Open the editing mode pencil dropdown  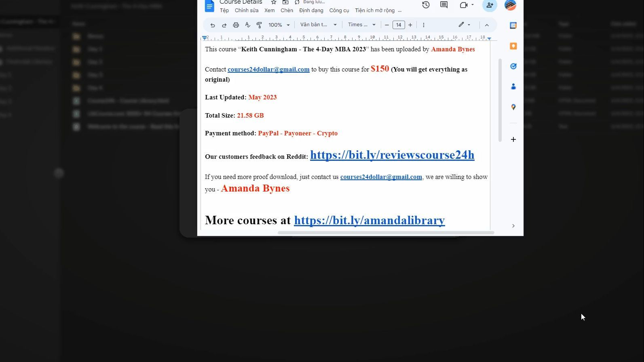click(x=465, y=25)
